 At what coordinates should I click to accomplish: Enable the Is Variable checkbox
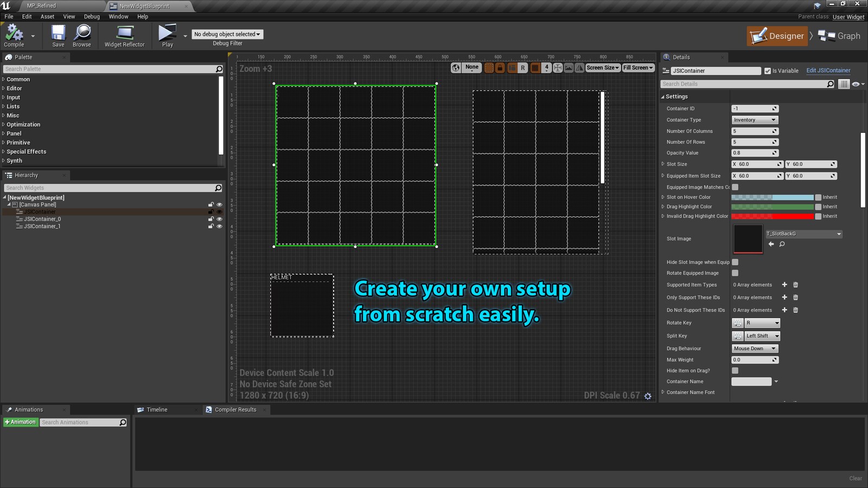[768, 70]
